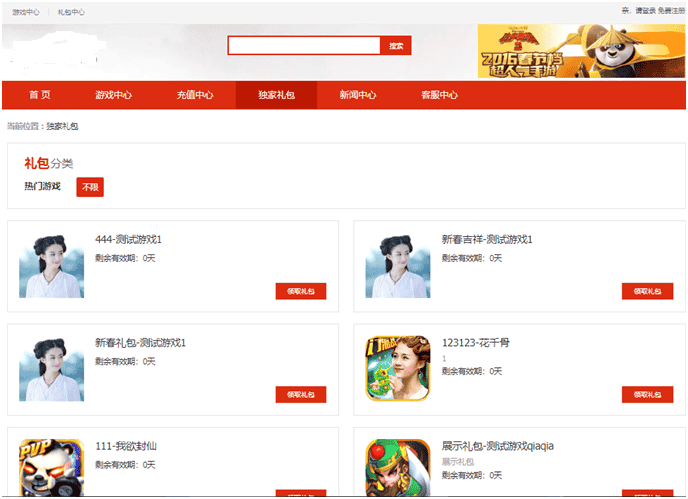688x499 pixels.
Task: Go to the 首页 nav tab
Action: pyautogui.click(x=40, y=95)
